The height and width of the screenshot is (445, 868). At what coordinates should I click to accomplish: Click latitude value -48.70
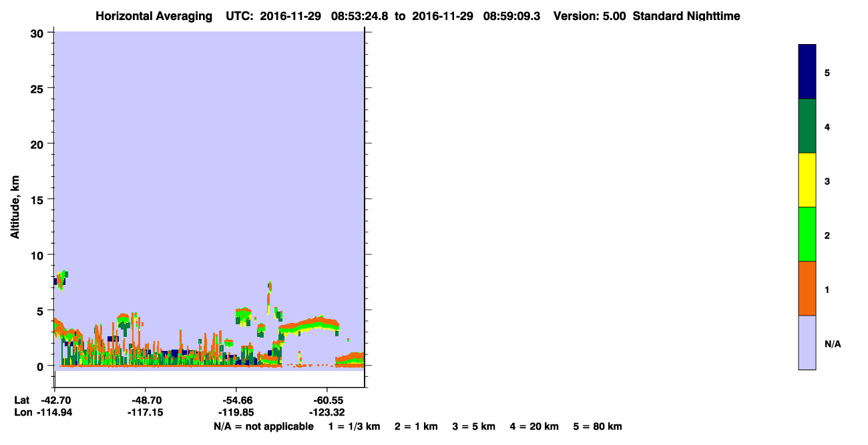coord(146,400)
